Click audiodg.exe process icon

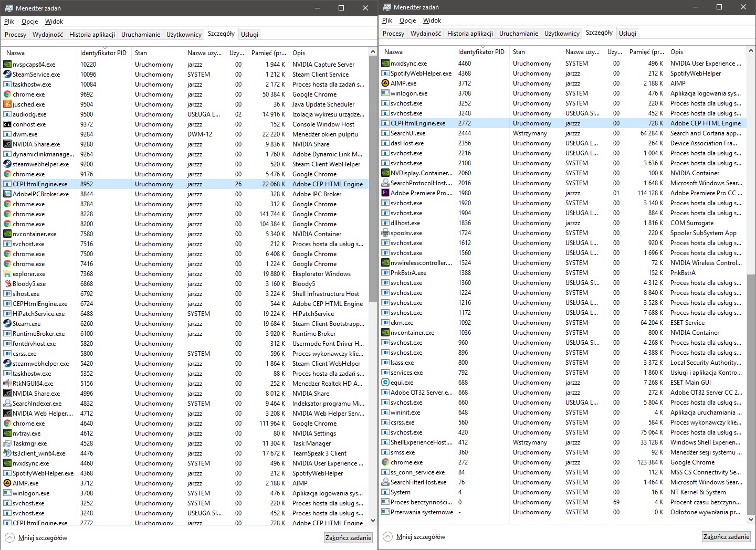tap(7, 114)
